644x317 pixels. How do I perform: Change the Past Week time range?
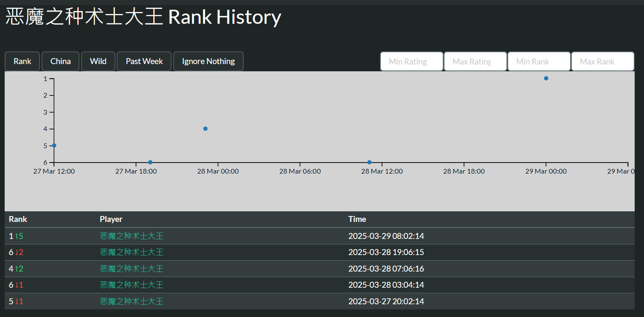(x=144, y=62)
